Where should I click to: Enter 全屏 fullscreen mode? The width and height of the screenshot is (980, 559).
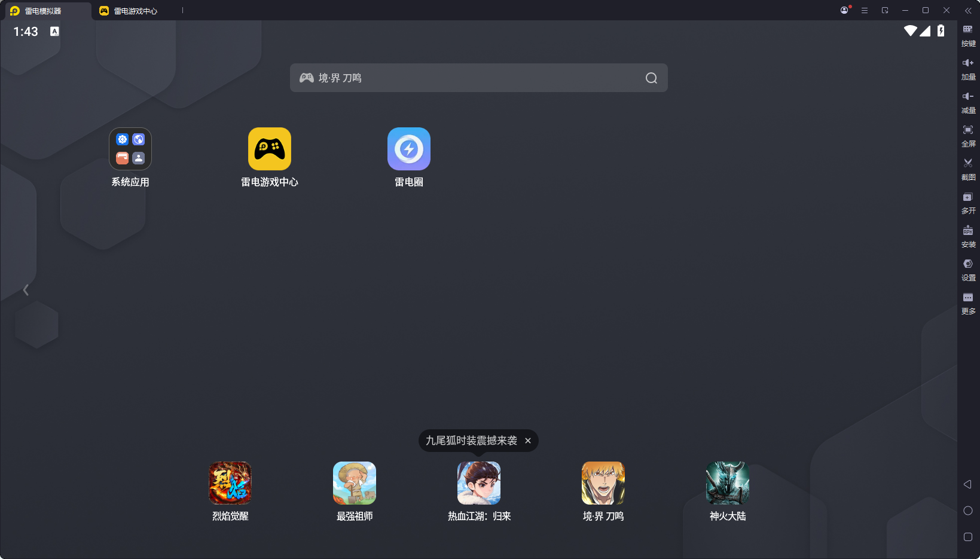click(x=968, y=136)
